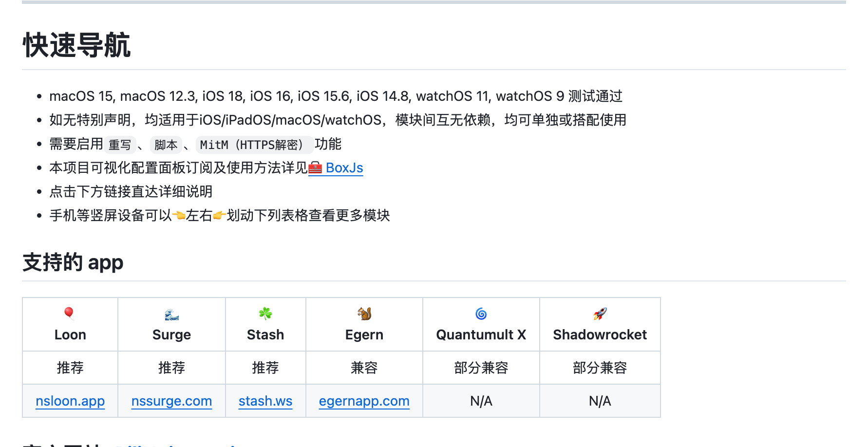Viewport: 868px width, 447px height.
Task: Open the nsloon.app link
Action: 70,401
